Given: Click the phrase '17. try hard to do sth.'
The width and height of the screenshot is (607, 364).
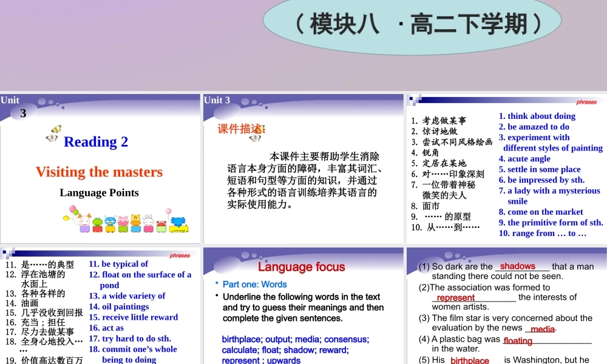Looking at the screenshot, I should (x=130, y=339).
